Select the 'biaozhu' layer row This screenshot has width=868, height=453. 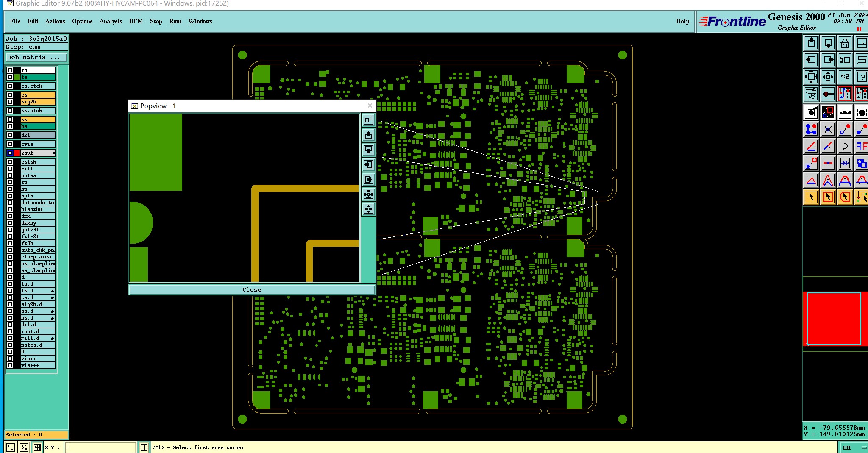(38, 209)
